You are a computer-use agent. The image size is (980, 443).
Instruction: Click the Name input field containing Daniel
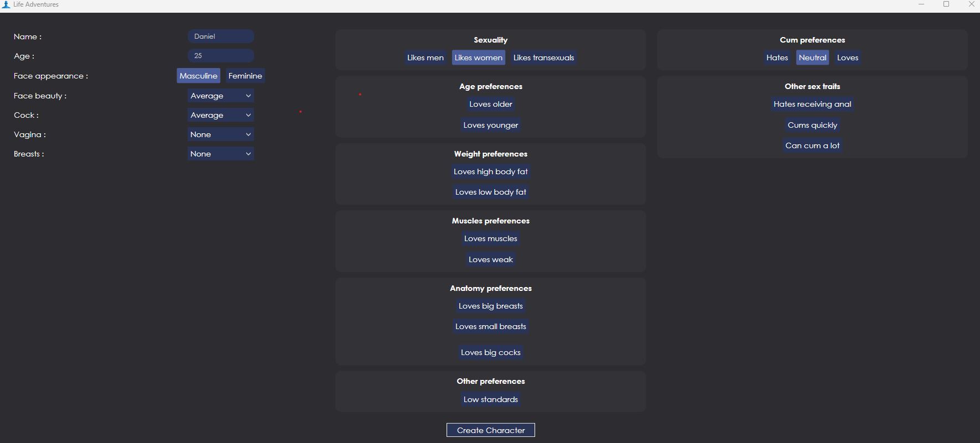point(220,37)
